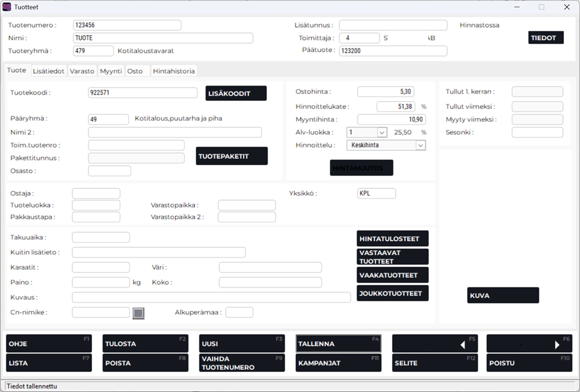Switch to the Lisätiedot tab

49,71
